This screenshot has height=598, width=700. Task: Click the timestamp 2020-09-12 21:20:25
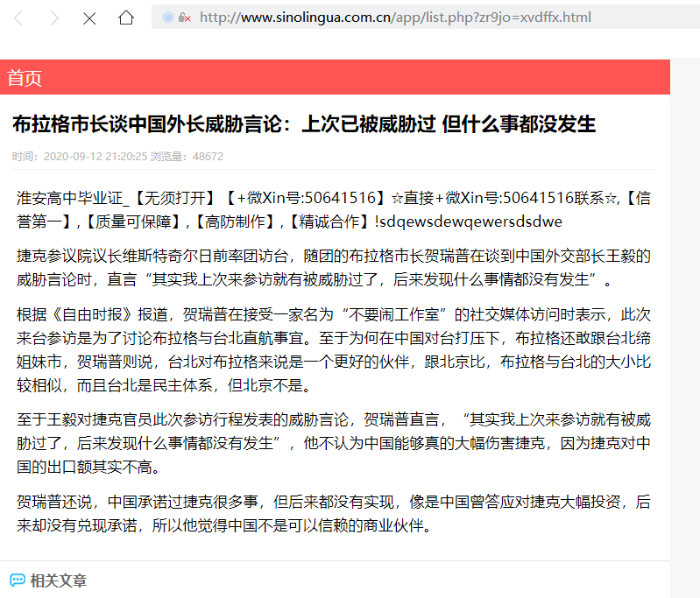tap(95, 157)
